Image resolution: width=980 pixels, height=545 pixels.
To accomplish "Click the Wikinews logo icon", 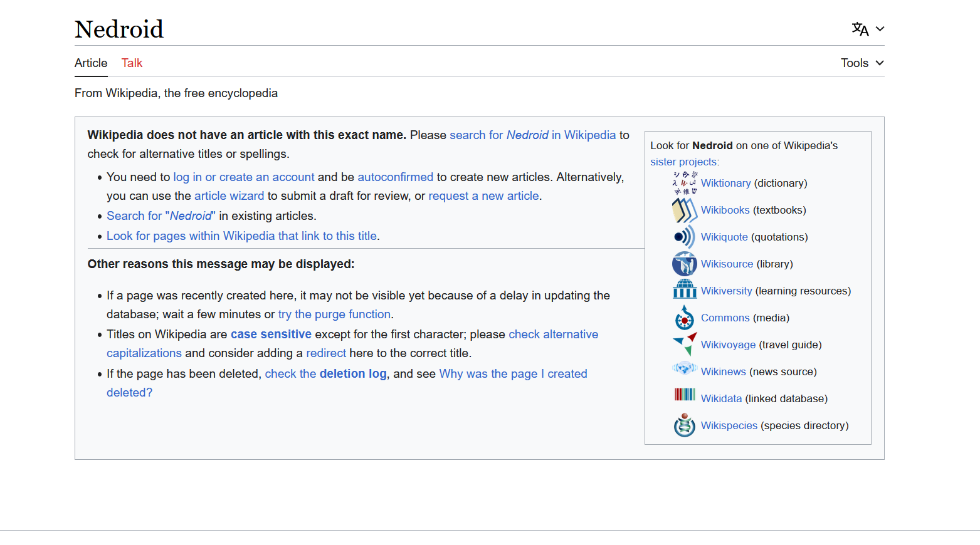I will [685, 368].
